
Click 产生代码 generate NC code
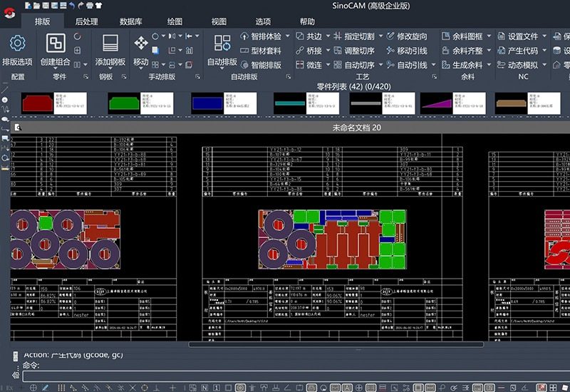point(518,51)
